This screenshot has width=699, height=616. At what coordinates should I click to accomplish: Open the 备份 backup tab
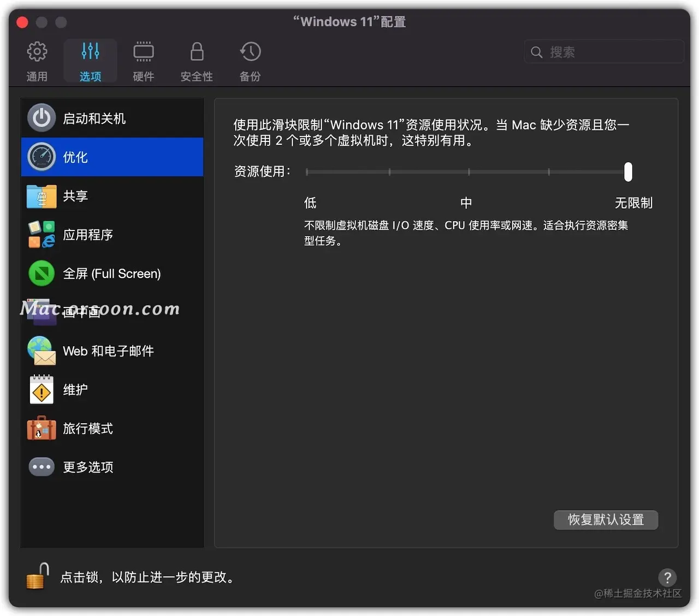(250, 61)
